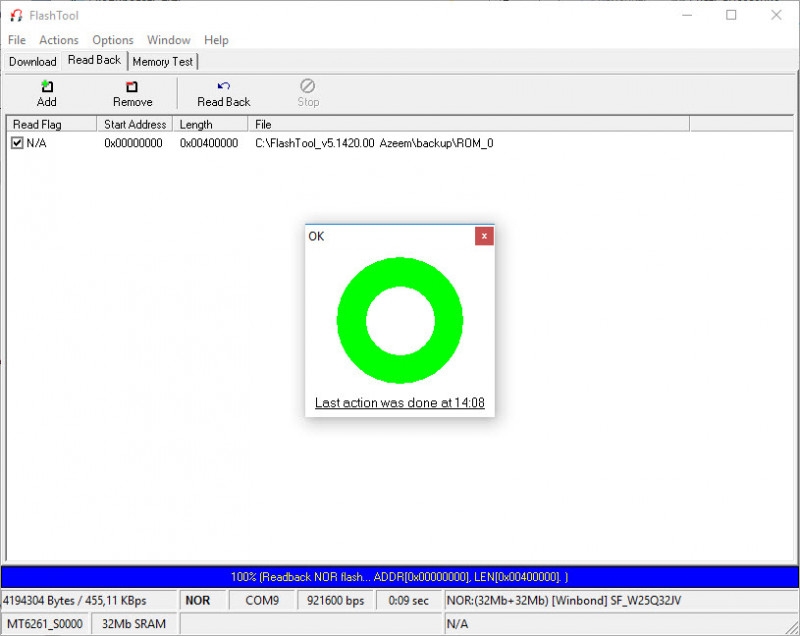Select the 0x00000000 start address cell
The height and width of the screenshot is (636, 800).
(133, 143)
